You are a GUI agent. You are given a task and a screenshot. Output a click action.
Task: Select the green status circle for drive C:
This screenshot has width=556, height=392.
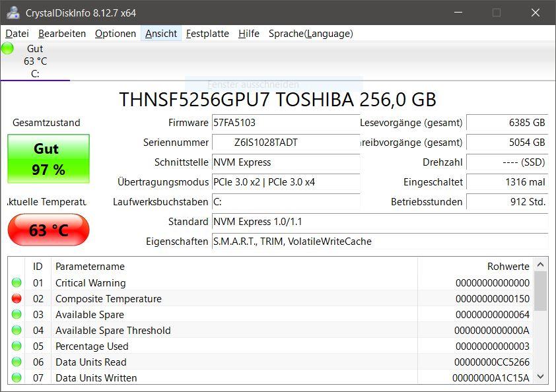tap(7, 48)
